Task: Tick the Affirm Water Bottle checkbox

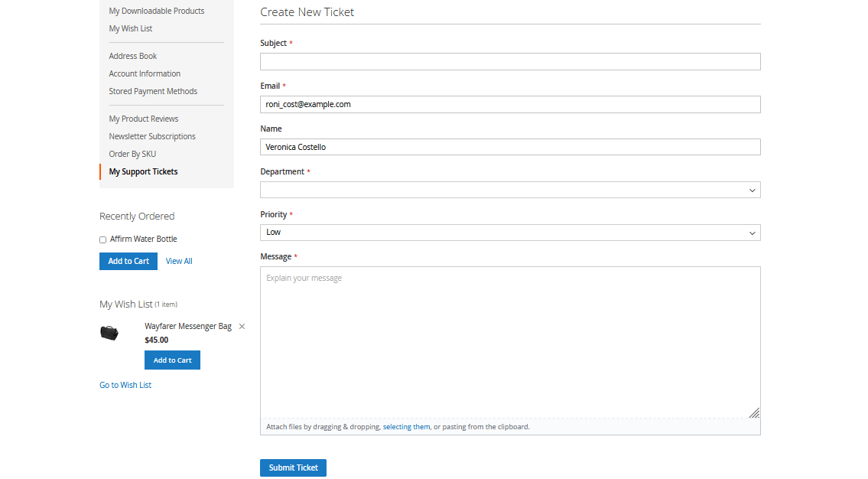Action: coord(103,239)
